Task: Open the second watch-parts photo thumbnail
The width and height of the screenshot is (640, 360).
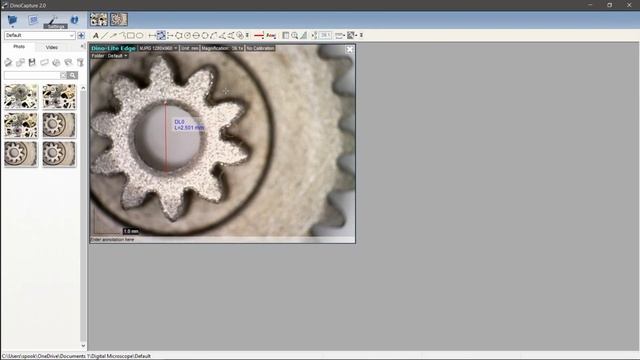Action: 59,97
